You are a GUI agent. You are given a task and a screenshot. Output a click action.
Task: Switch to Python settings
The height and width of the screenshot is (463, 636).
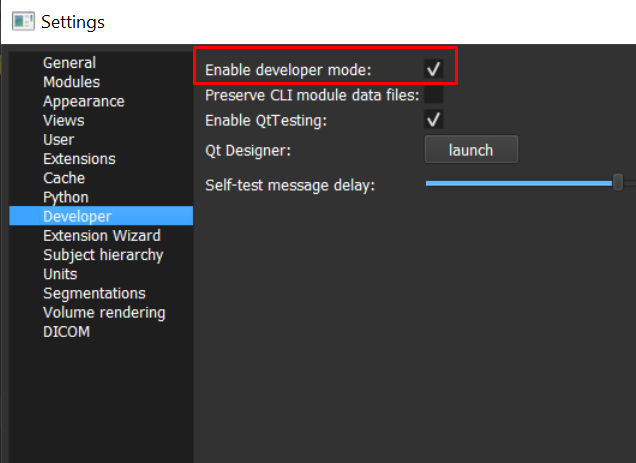pos(65,197)
